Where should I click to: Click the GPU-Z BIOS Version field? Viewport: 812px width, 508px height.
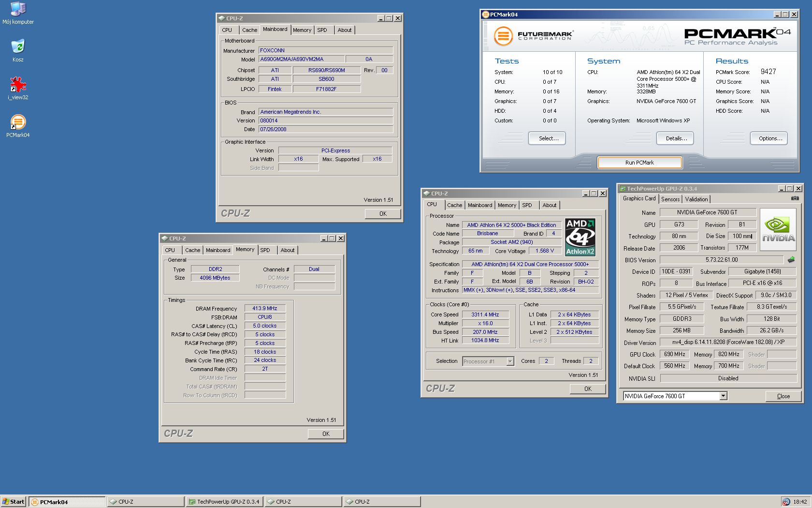(721, 260)
